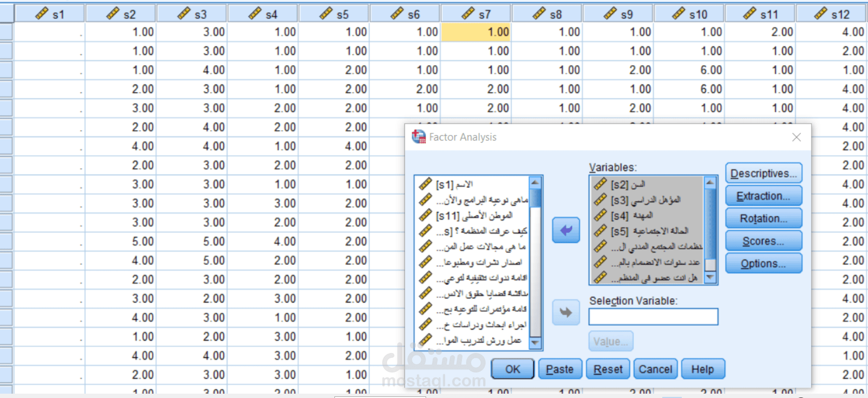
Task: Click the 4.00 cell in column s5
Action: (334, 146)
